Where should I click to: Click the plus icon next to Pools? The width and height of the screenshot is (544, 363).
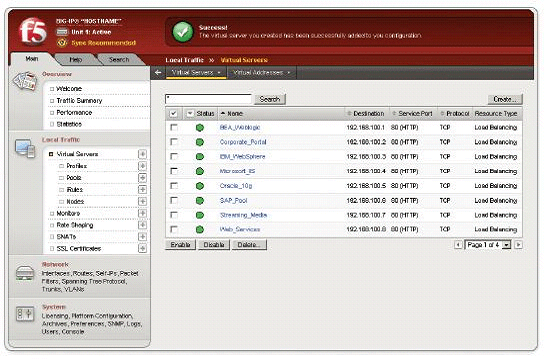pos(142,178)
